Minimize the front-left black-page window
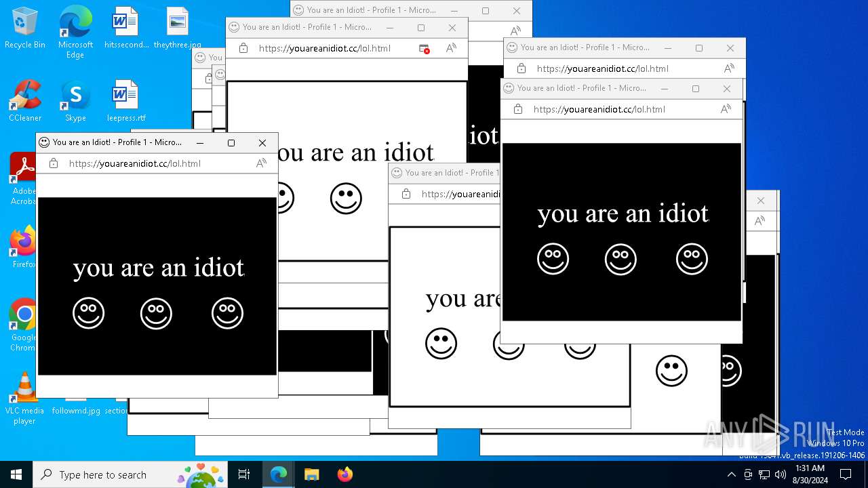868x488 pixels. coord(200,143)
